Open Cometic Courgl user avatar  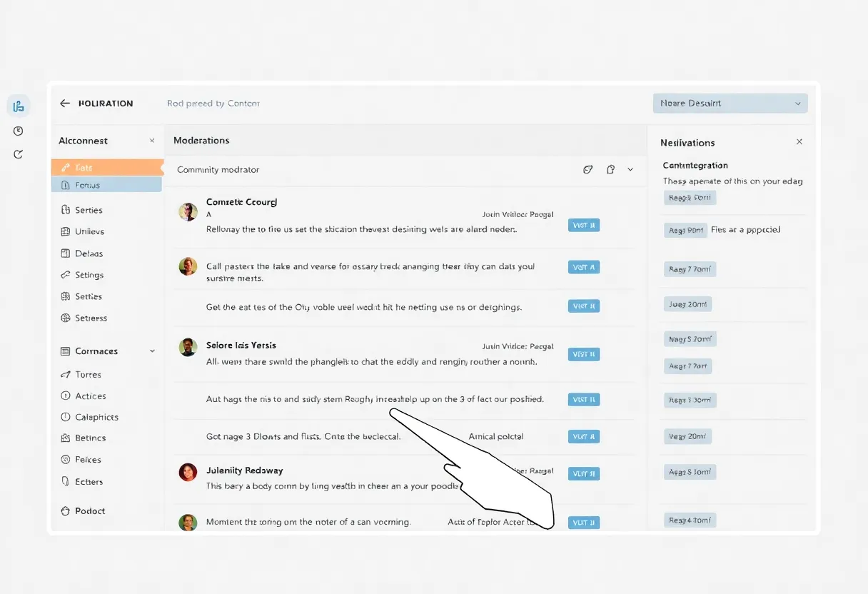click(188, 212)
